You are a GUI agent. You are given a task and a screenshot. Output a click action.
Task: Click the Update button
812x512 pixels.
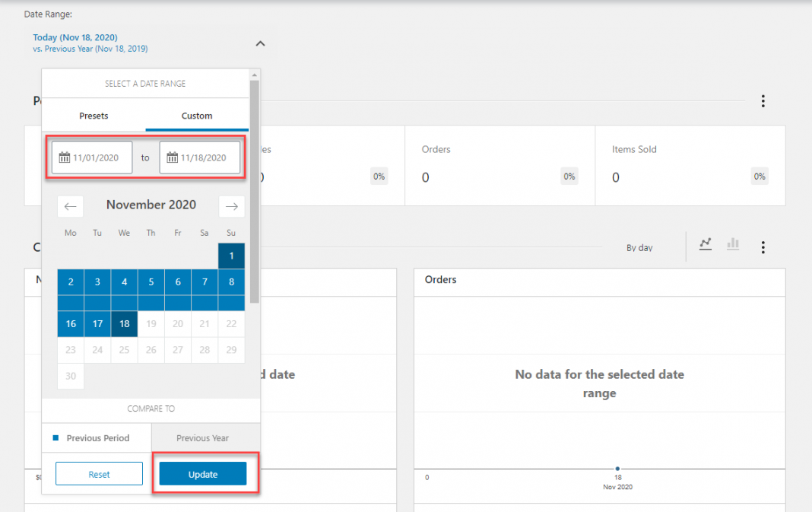pyautogui.click(x=202, y=473)
